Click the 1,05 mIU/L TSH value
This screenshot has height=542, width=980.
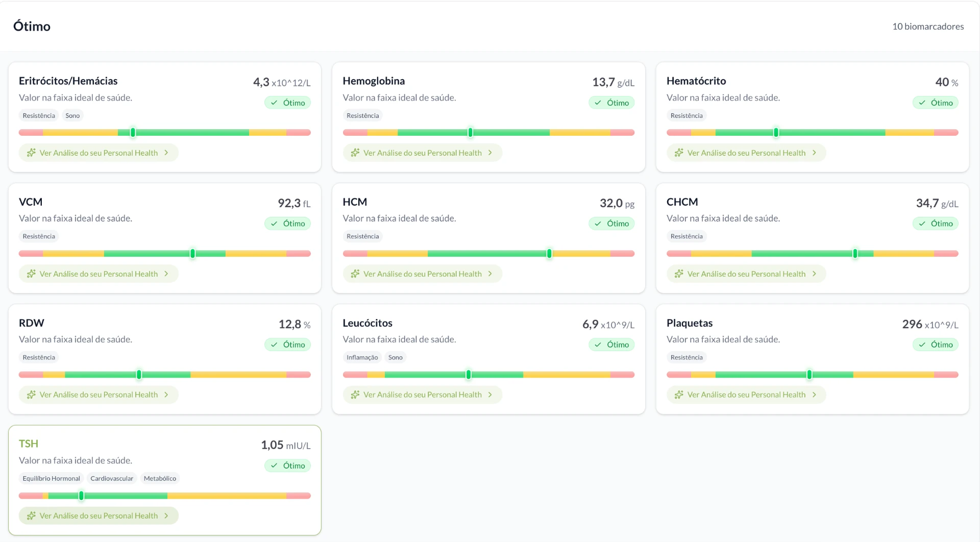click(286, 445)
